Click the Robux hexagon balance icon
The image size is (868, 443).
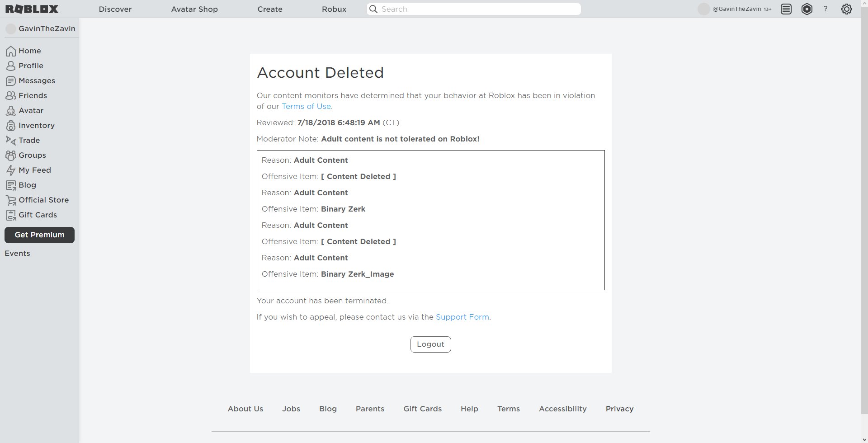coord(807,9)
